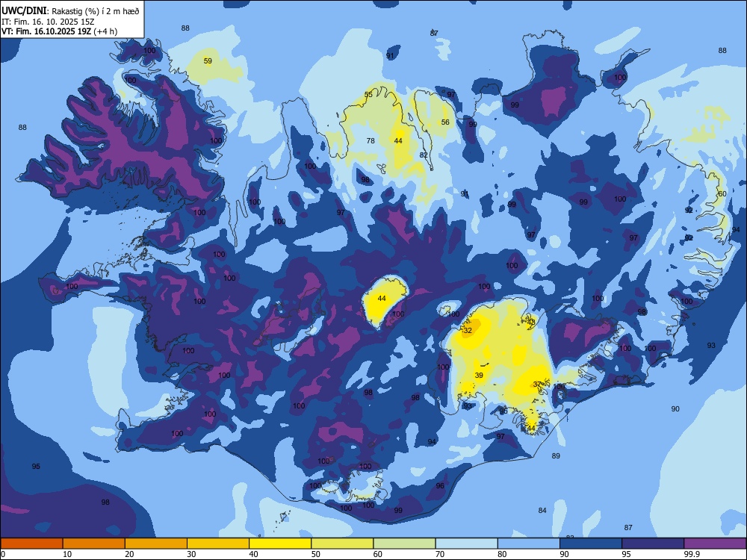Click the 0–10 dark orange legend swatch

coord(31,544)
